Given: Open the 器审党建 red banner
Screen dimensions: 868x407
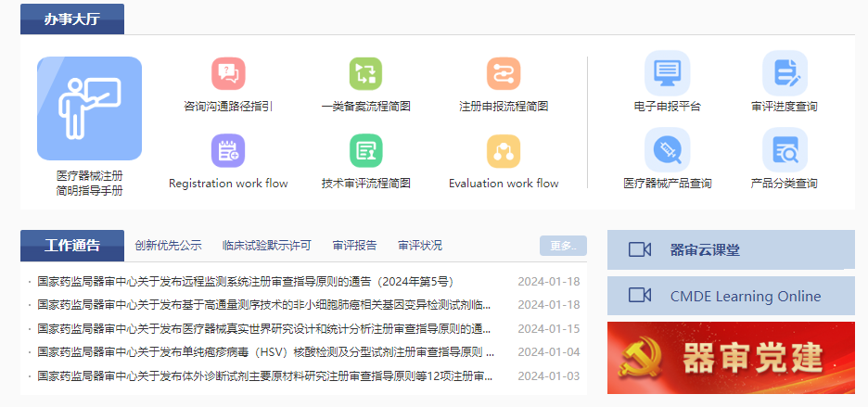Looking at the screenshot, I should (731, 358).
